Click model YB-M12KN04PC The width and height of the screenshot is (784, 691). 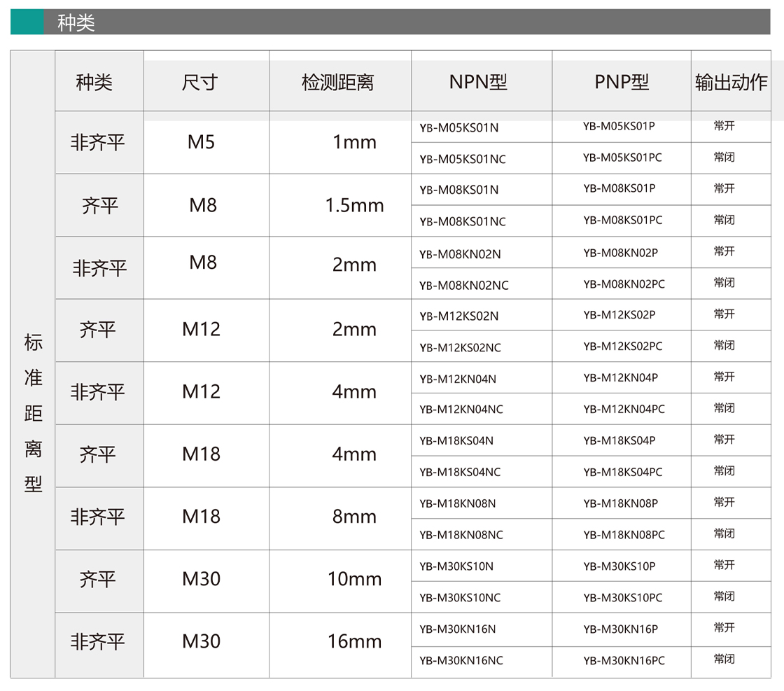(x=624, y=409)
